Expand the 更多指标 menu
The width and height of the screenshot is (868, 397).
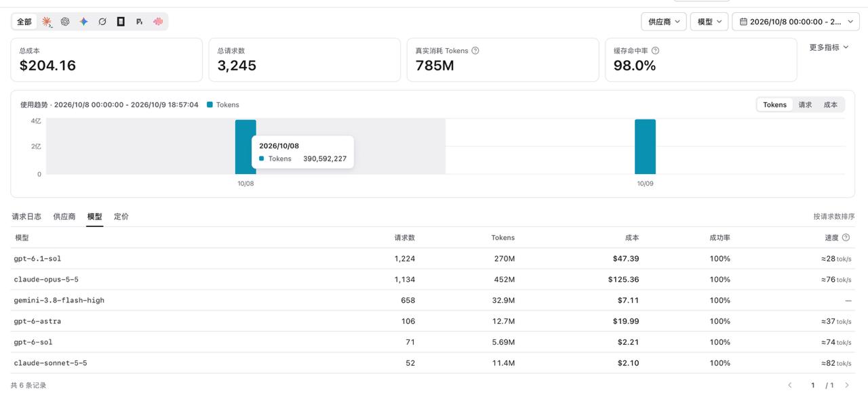[829, 47]
